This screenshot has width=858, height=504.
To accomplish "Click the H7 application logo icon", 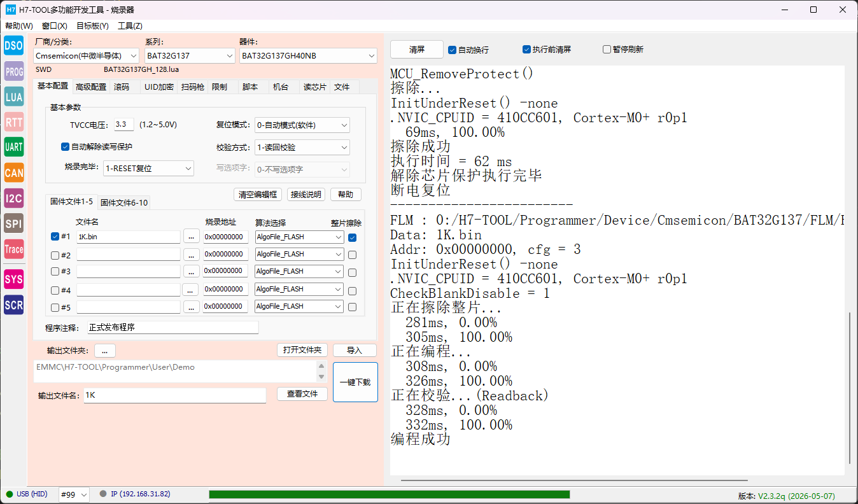I will [10, 10].
